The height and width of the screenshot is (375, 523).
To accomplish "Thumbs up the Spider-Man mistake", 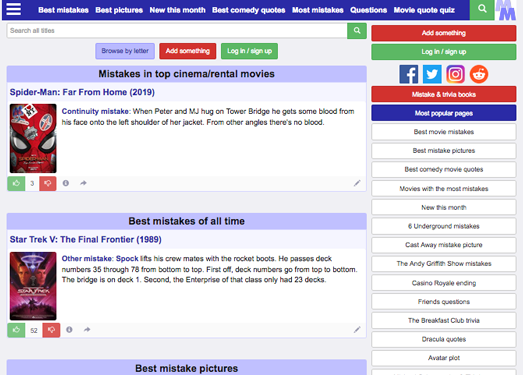I will (16, 183).
